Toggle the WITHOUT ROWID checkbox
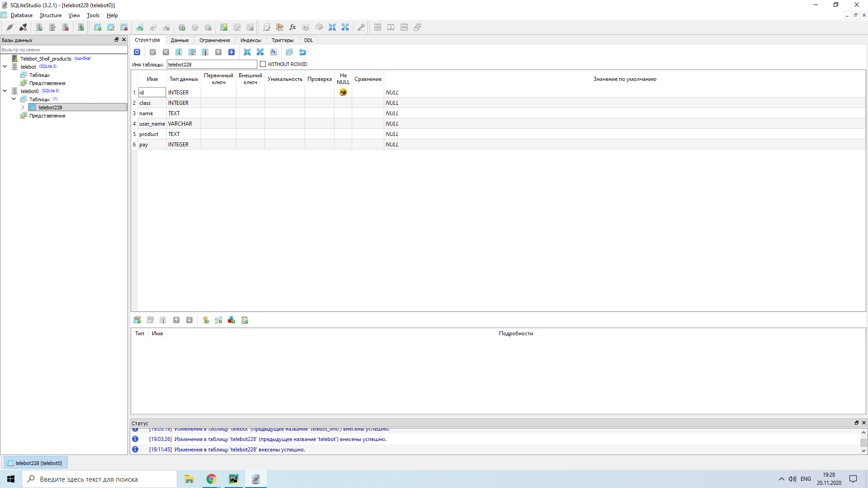This screenshot has width=868, height=488. 263,64
